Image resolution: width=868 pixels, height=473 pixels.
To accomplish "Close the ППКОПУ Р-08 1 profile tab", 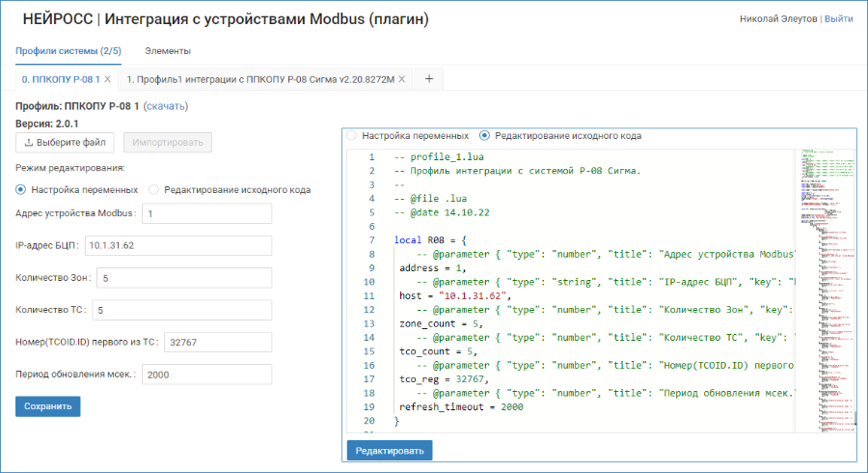I will (107, 79).
